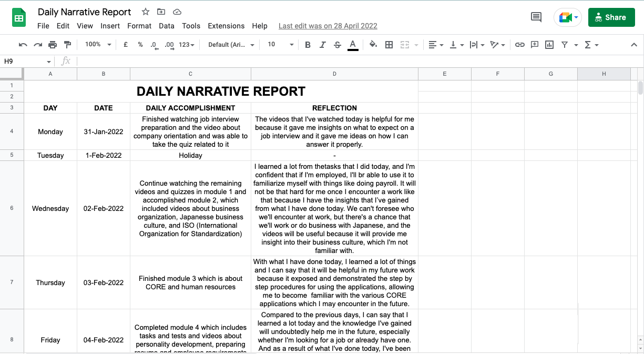The width and height of the screenshot is (644, 354).
Task: Expand the Default (Arial) font dropdown
Action: [x=231, y=45]
